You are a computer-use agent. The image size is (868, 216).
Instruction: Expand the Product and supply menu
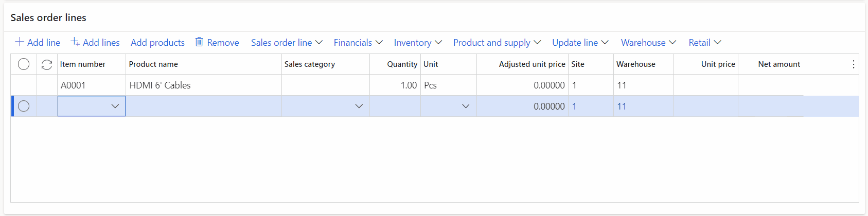[497, 43]
